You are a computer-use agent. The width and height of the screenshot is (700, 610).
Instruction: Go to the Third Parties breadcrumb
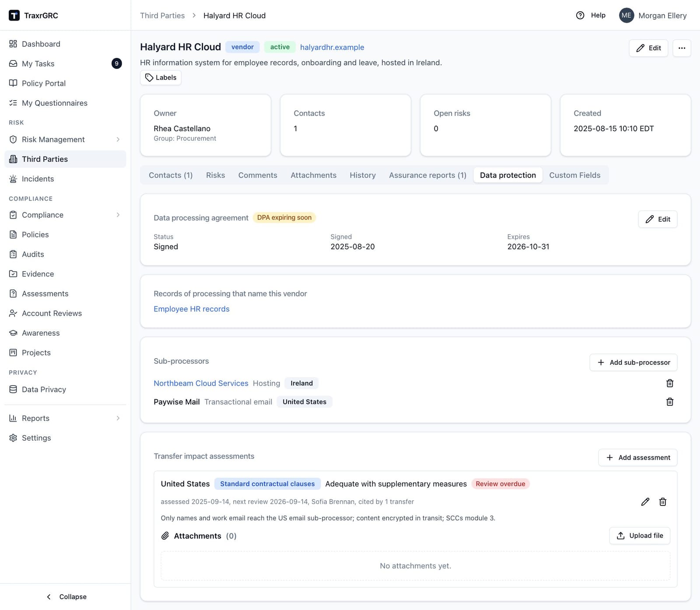162,15
